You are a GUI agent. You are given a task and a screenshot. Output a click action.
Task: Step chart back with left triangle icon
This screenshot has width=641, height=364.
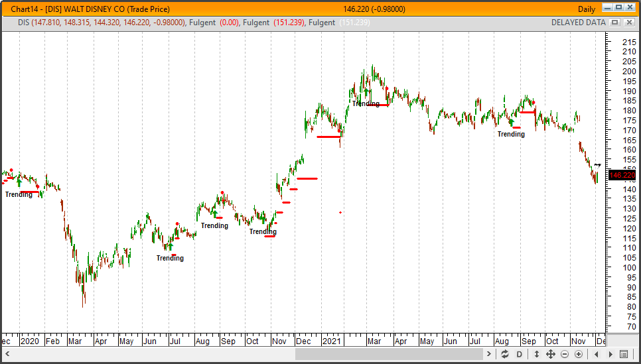coord(596,354)
